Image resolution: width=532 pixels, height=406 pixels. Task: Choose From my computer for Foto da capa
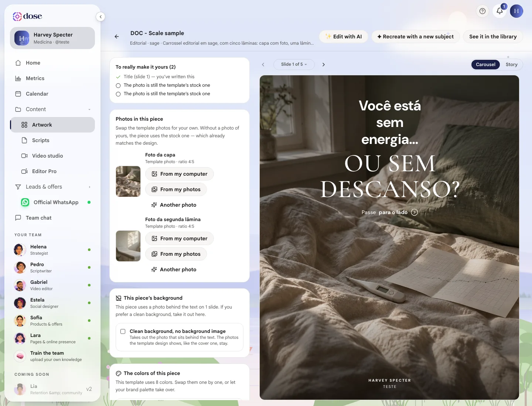click(180, 174)
